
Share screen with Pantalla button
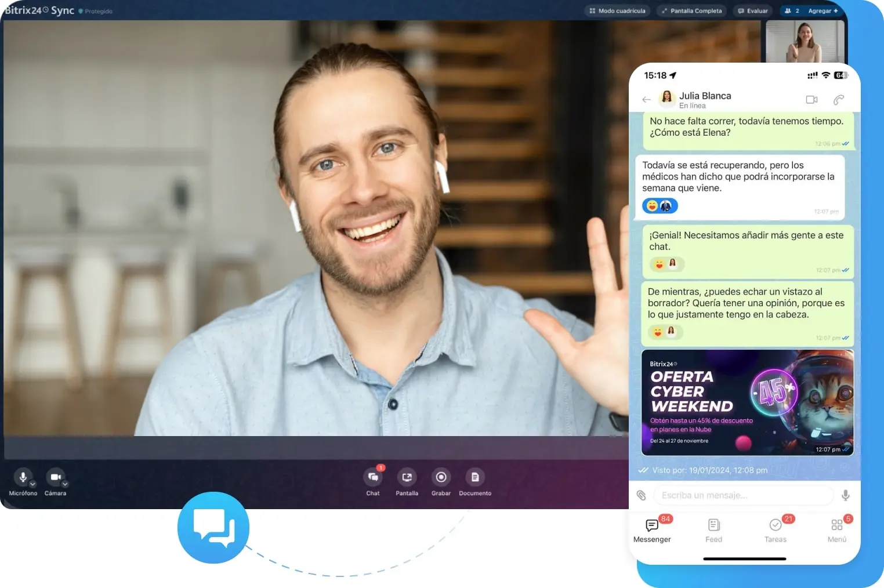(x=407, y=477)
